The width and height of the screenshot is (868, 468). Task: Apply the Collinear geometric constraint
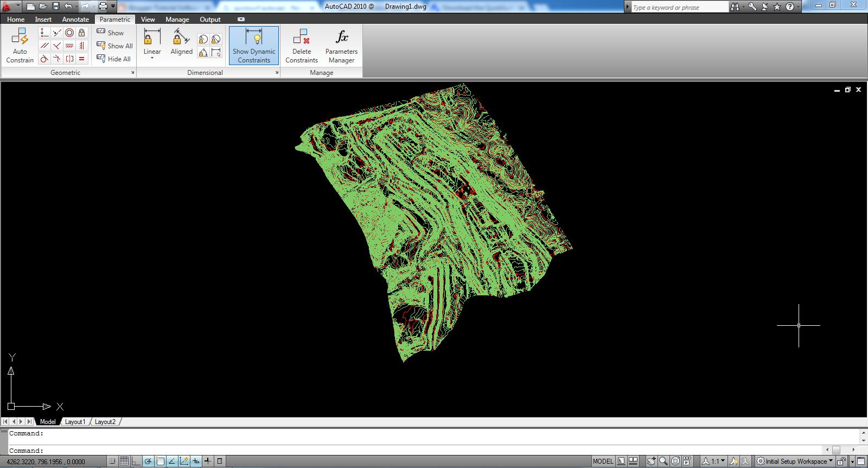coord(57,33)
